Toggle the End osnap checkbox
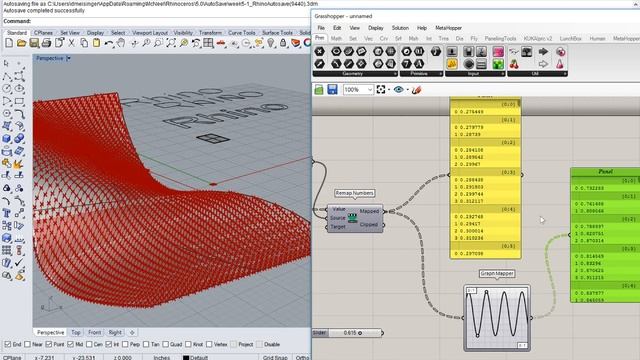Screen dimensions: 640x360 [7, 344]
